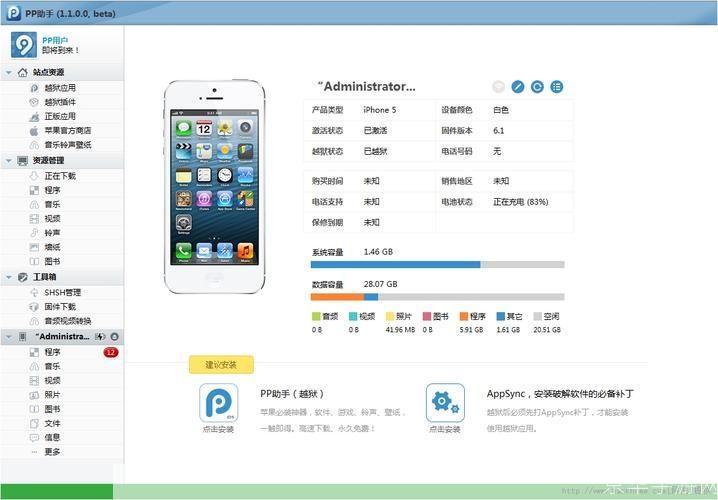The image size is (718, 500).
Task: Click the red 12 badge on the 程序 row
Action: 110,352
